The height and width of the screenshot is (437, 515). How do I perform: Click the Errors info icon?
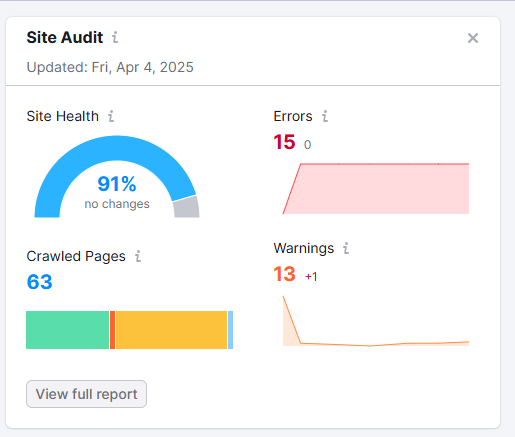click(x=325, y=116)
